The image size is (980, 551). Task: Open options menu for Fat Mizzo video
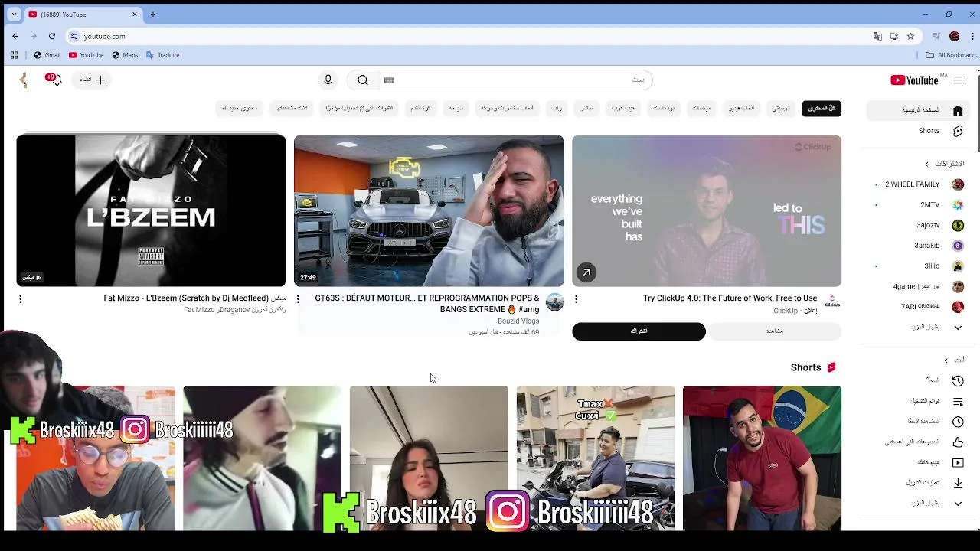pos(21,299)
